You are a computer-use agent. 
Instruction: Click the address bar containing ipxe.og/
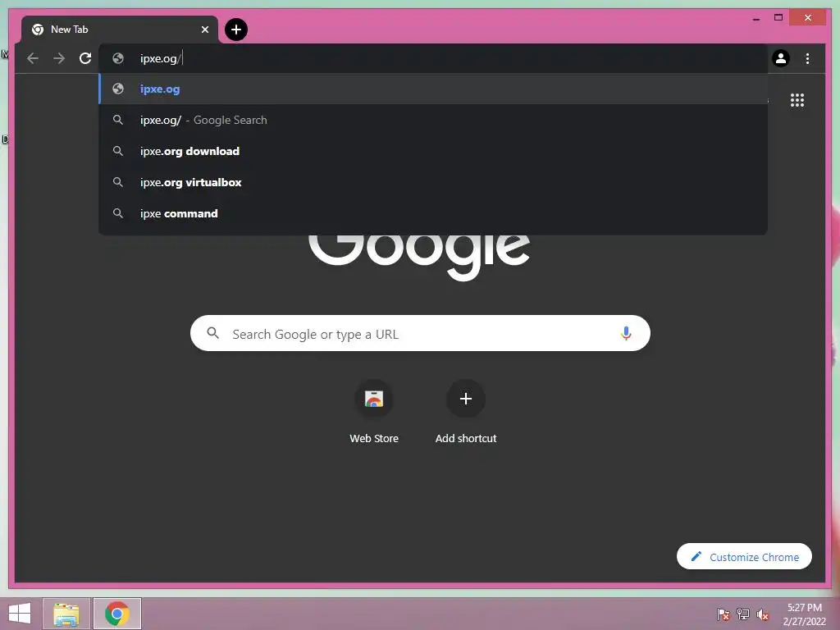(433, 58)
